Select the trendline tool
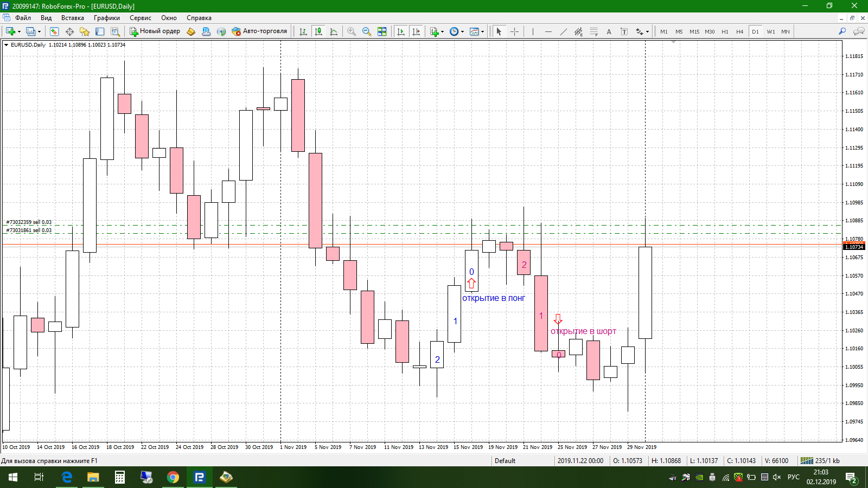This screenshot has width=868, height=488. (x=564, y=31)
